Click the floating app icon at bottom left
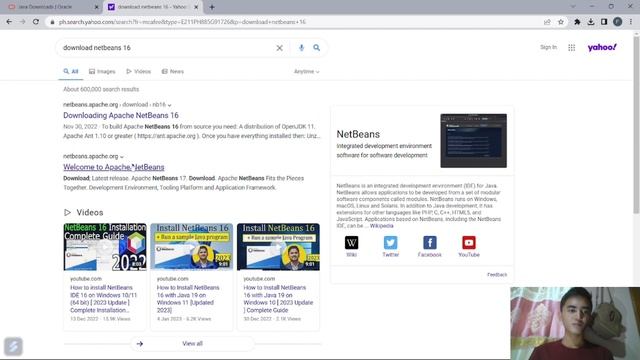Image resolution: width=640 pixels, height=360 pixels. (x=13, y=346)
